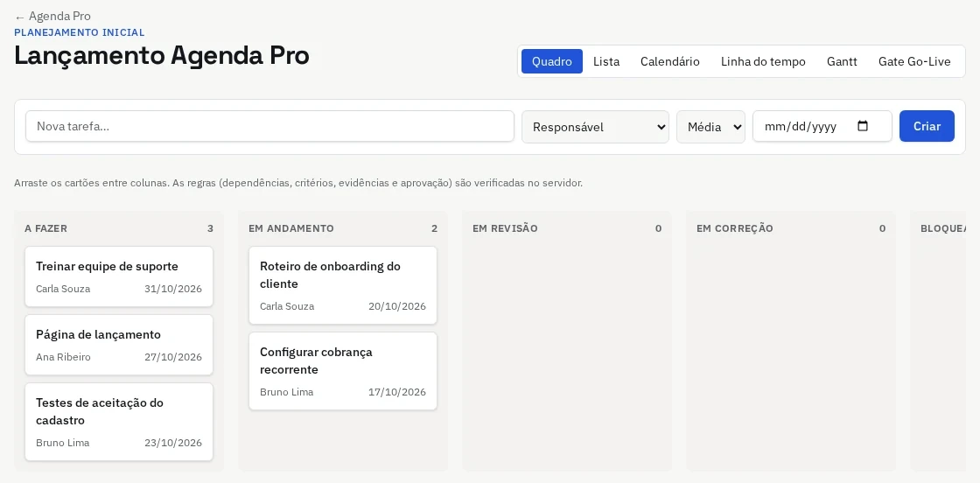
Task: Click the A FAZER column header
Action: point(45,228)
